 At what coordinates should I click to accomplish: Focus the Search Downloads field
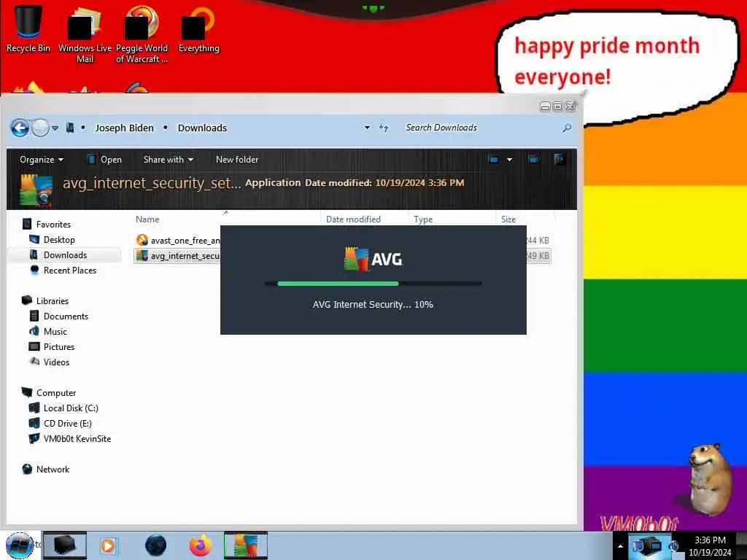point(480,128)
